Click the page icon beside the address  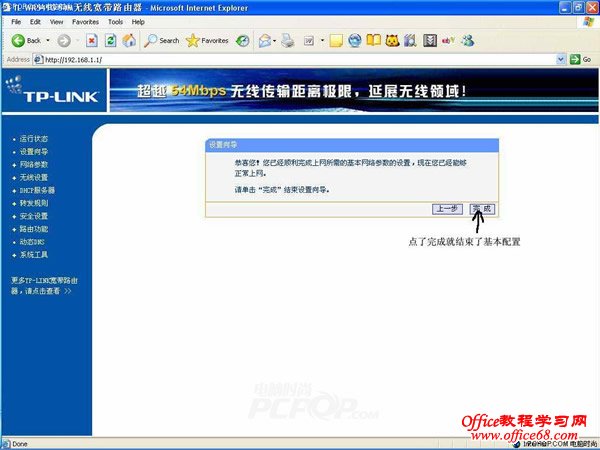pyautogui.click(x=38, y=59)
